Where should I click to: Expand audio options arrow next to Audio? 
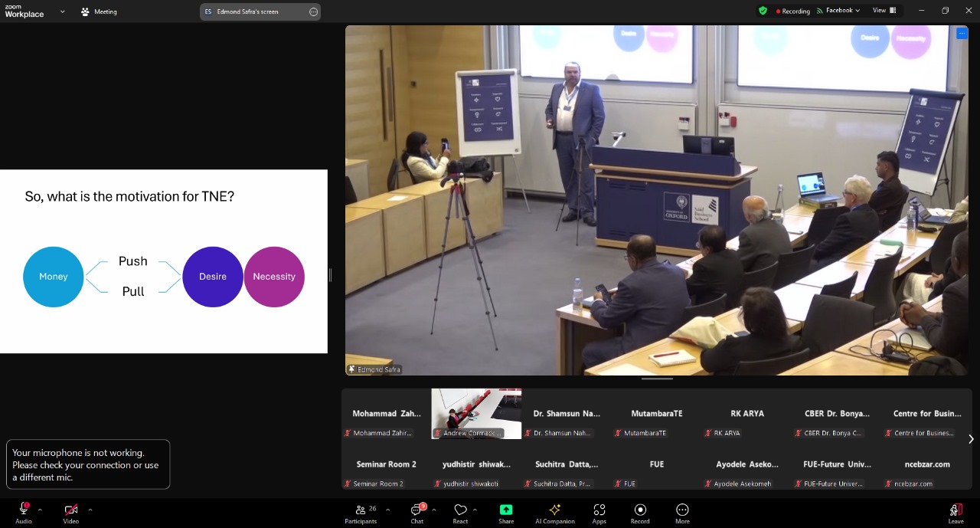pos(40,510)
